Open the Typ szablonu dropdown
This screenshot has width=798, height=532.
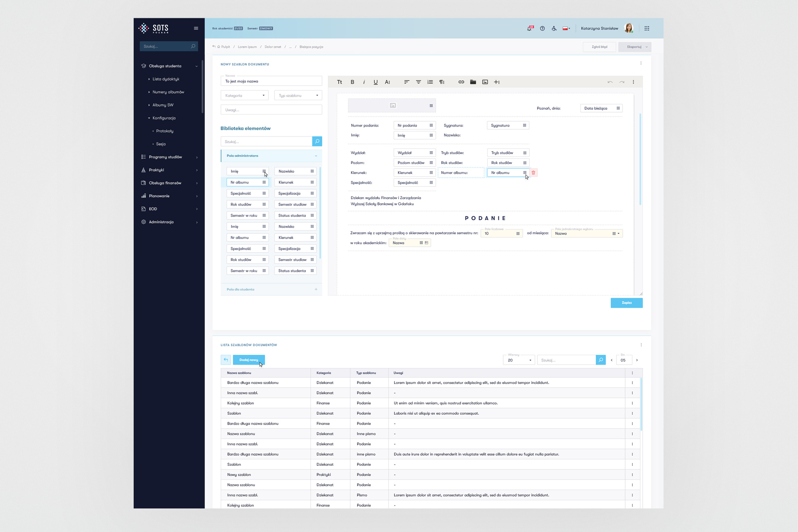pos(298,96)
